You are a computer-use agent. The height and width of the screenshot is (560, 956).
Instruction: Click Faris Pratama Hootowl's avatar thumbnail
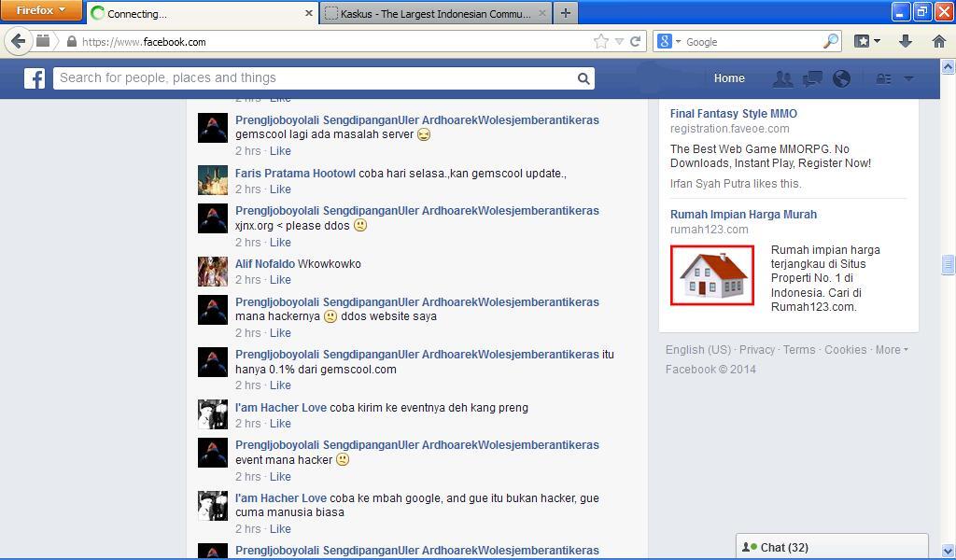pyautogui.click(x=213, y=180)
